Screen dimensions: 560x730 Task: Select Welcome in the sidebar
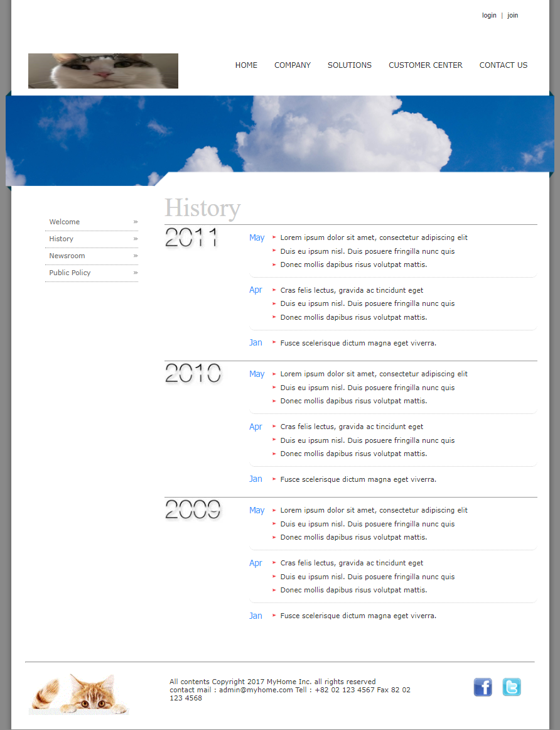point(65,222)
